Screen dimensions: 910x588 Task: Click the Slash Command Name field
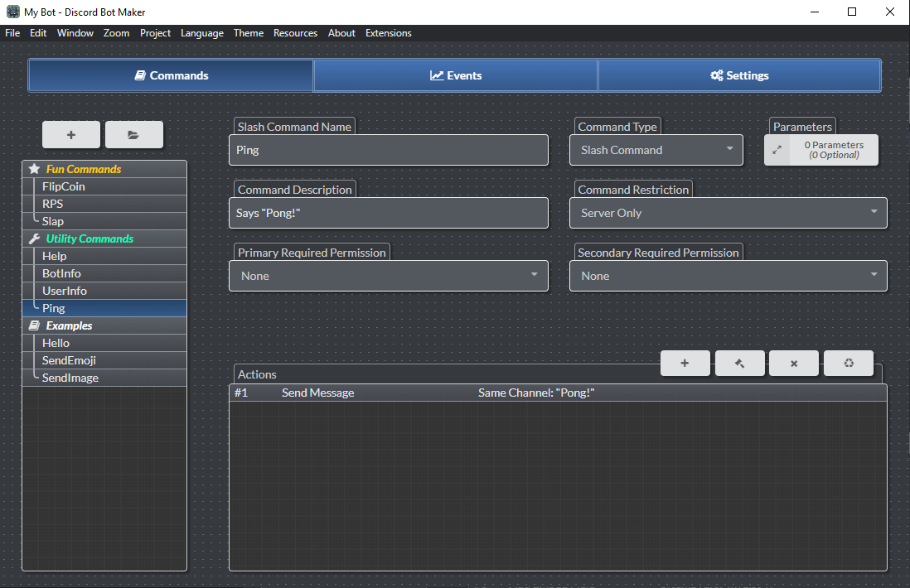click(388, 150)
